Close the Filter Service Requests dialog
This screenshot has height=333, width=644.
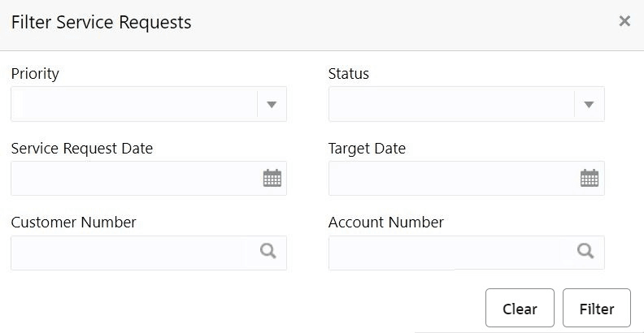(x=624, y=21)
